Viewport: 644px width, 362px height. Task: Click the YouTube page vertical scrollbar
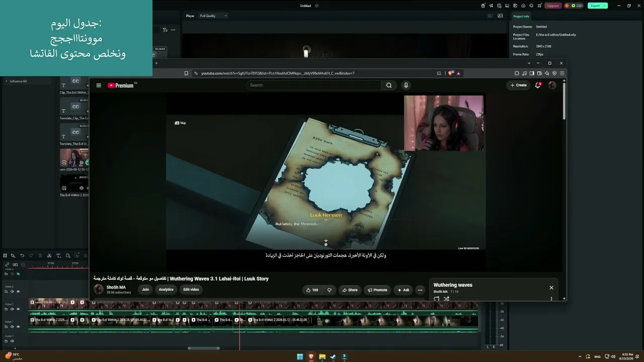tap(564, 101)
